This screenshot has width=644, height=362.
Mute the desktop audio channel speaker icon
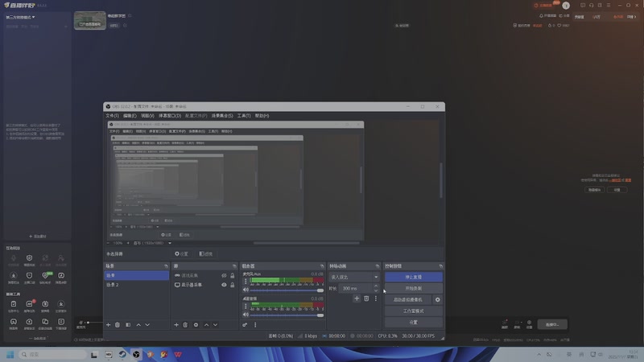[246, 315]
